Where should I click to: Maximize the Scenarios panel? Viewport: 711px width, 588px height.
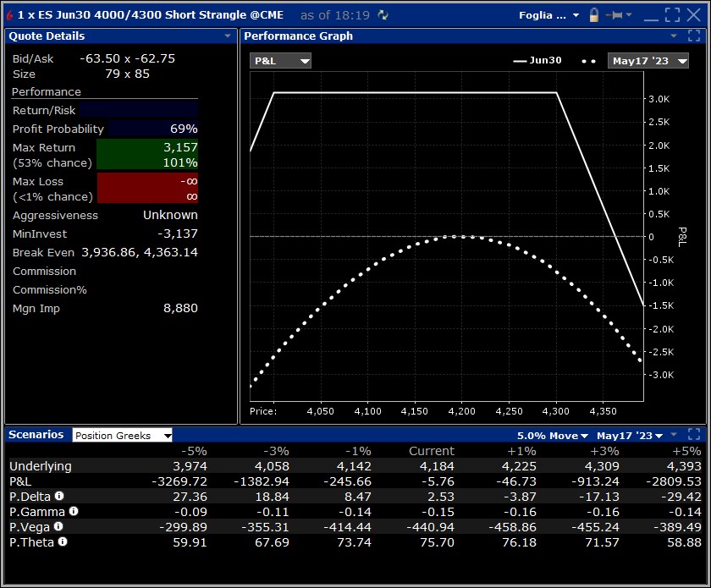click(694, 434)
